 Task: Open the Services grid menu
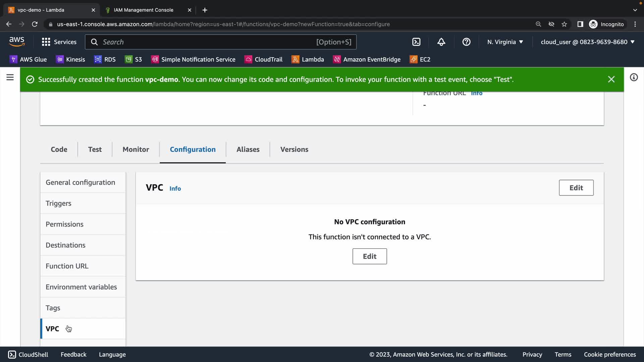tap(59, 42)
